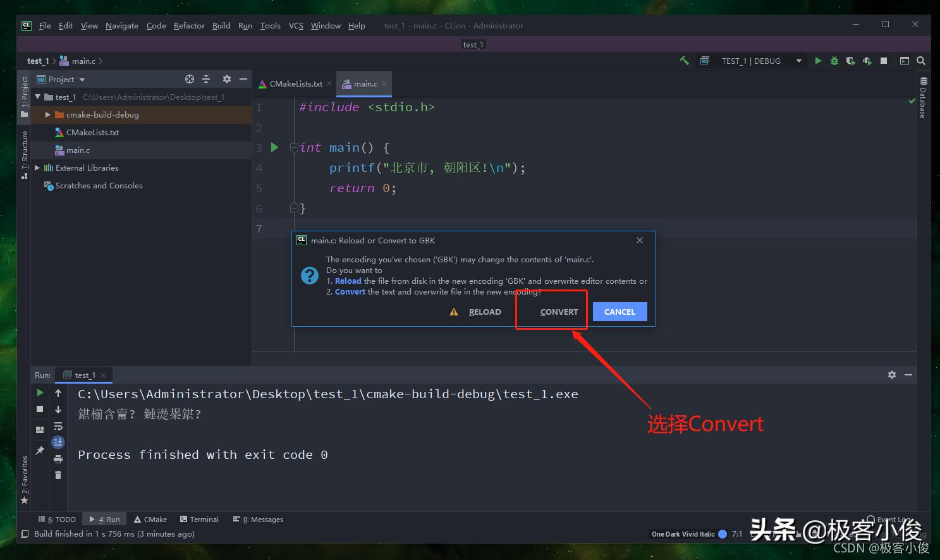Screen dimensions: 940x560
Task: Click the One Dark Vivid Italic theme indicator
Action: coord(683,534)
